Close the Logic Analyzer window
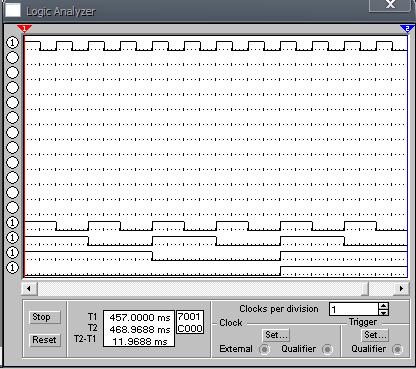This screenshot has height=369, width=416. (x=390, y=5)
